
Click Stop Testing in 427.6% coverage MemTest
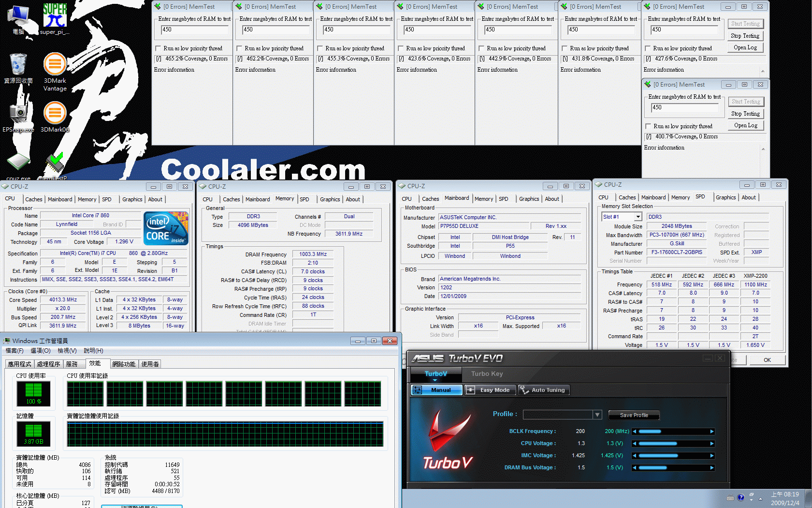(x=745, y=36)
